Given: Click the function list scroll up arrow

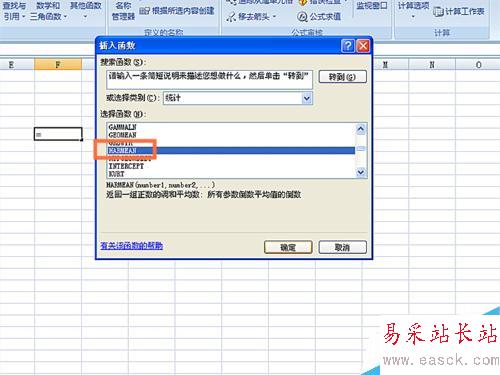Looking at the screenshot, I should 361,129.
